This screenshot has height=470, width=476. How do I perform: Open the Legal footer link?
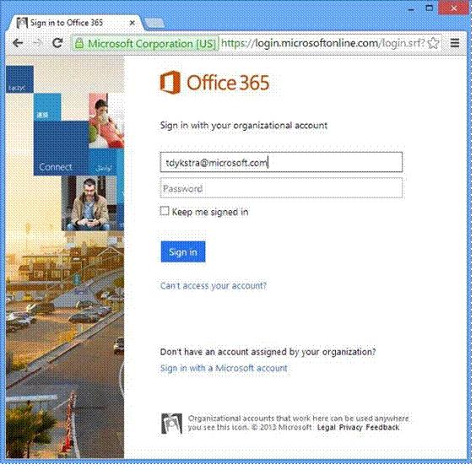click(x=327, y=427)
